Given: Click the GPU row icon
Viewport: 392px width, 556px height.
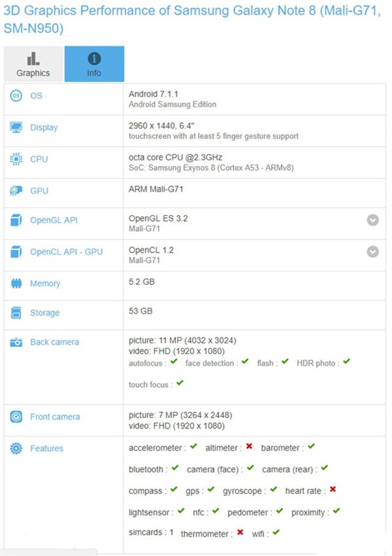Looking at the screenshot, I should point(16,191).
